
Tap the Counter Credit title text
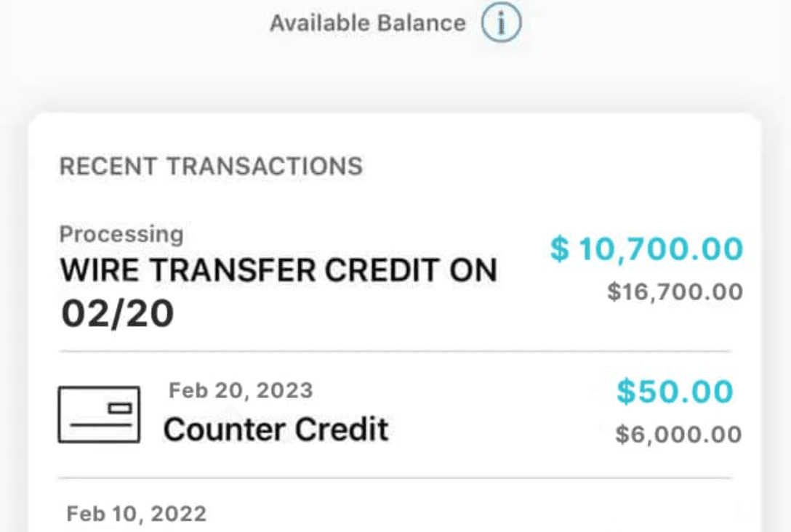point(276,430)
